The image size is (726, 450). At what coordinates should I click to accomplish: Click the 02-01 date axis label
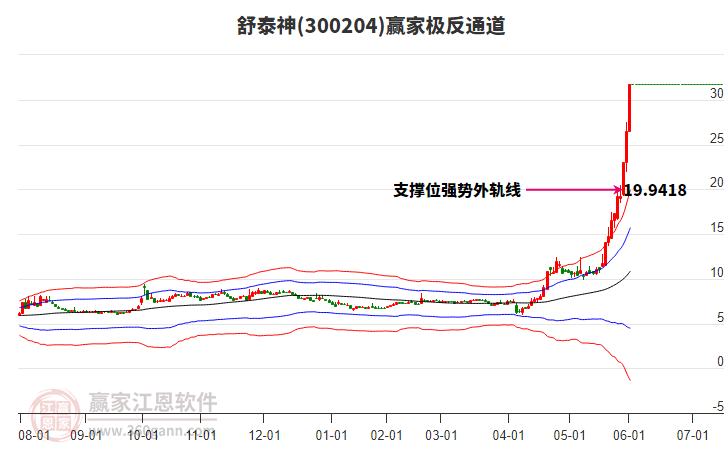[386, 435]
